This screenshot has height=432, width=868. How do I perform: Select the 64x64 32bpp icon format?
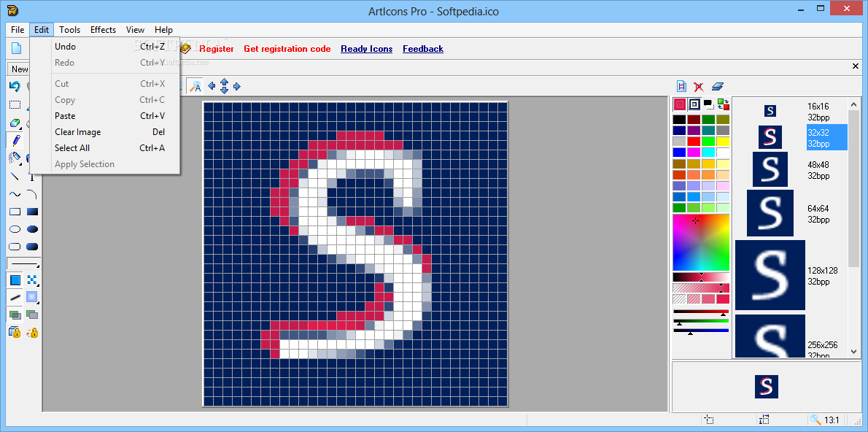pyautogui.click(x=791, y=214)
